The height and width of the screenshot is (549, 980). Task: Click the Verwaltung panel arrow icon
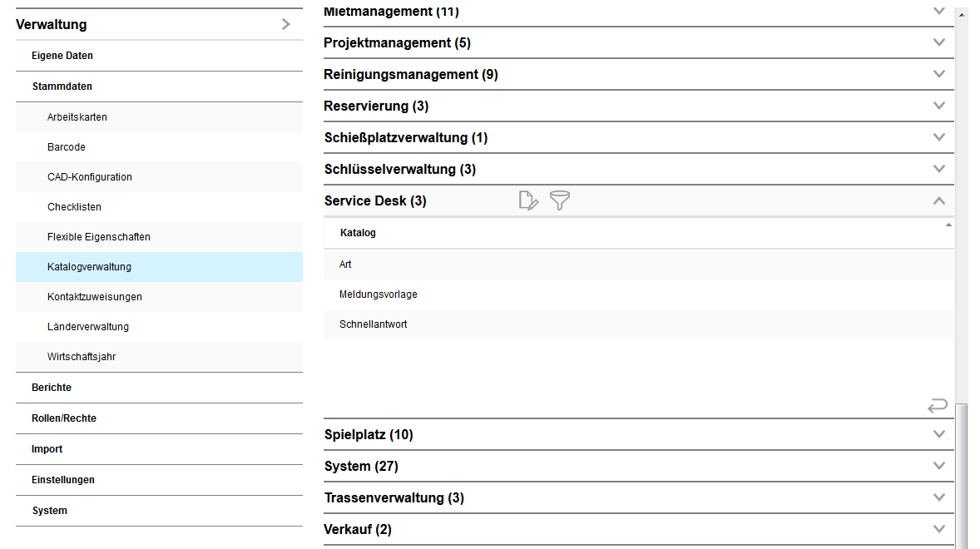click(286, 24)
